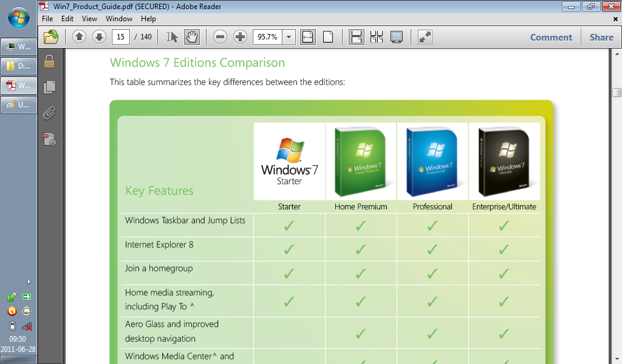Switch to the D: folder taskbar button
The height and width of the screenshot is (364, 622).
pyautogui.click(x=19, y=66)
